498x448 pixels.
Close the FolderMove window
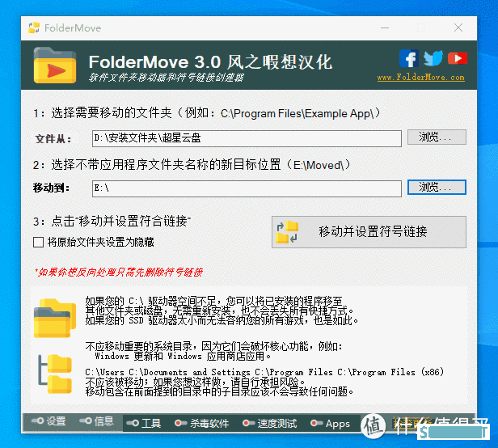tap(458, 28)
